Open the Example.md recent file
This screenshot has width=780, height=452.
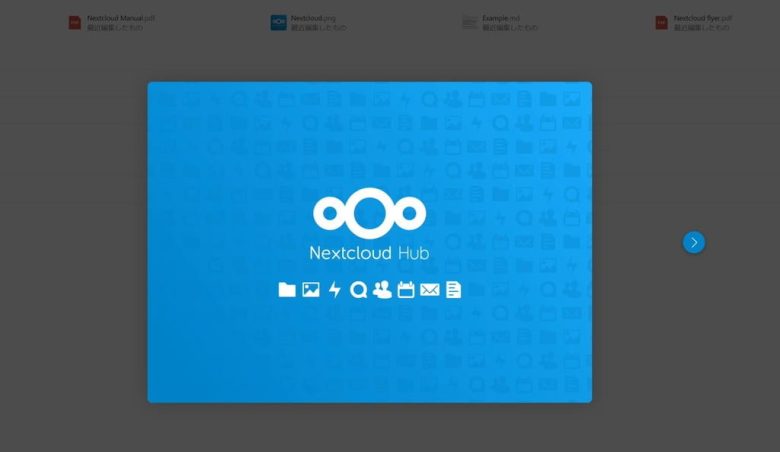click(499, 23)
